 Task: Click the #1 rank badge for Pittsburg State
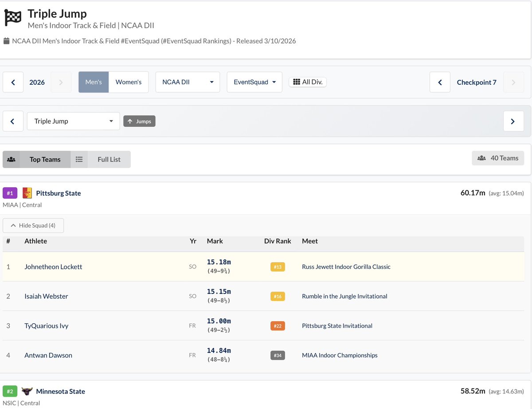tap(10, 193)
